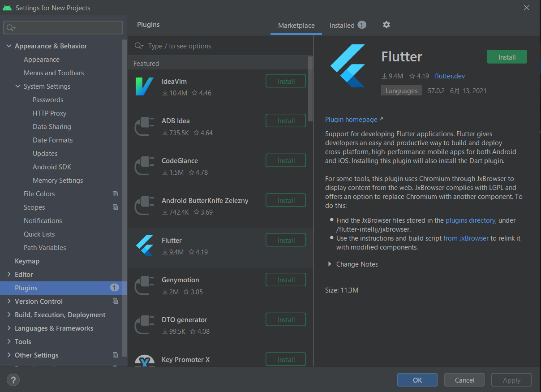Open the HTTP Proxy settings
The image size is (541, 392).
[x=50, y=113]
